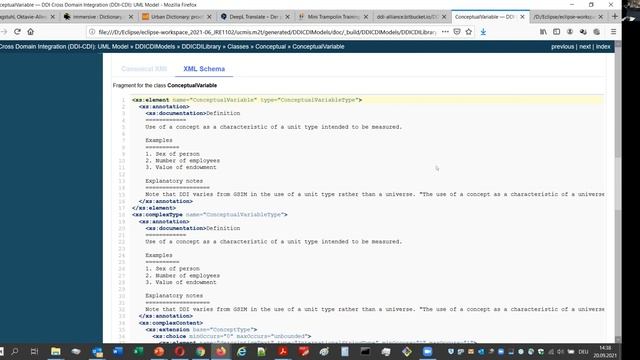Launch Excel from the taskbar
The image size is (640, 360).
(139, 351)
